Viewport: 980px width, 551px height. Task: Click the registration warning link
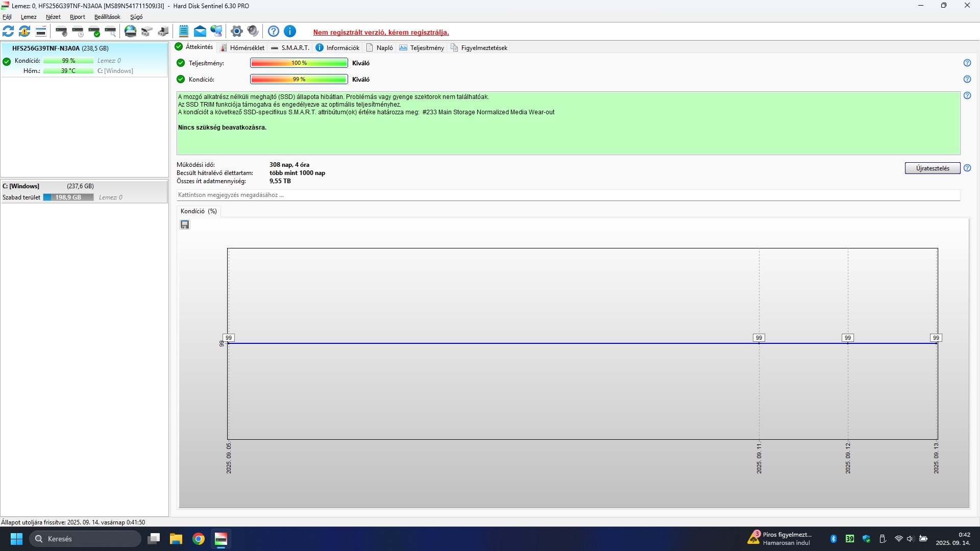381,32
